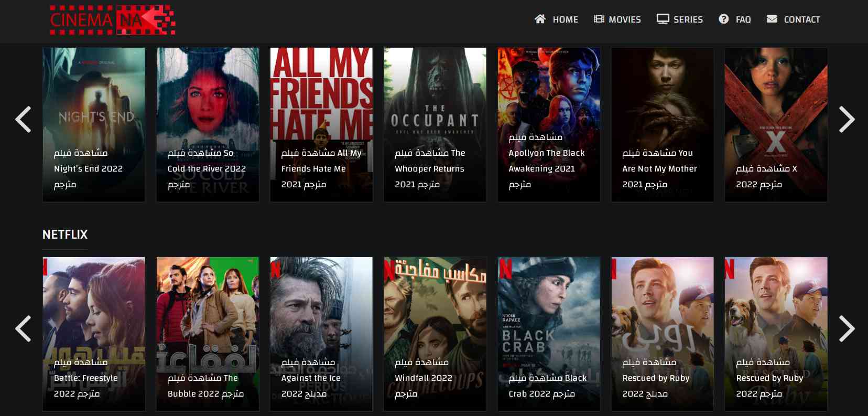Viewport: 868px width, 416px height.
Task: Go to previous slide in Netflix carousel
Action: tap(23, 328)
